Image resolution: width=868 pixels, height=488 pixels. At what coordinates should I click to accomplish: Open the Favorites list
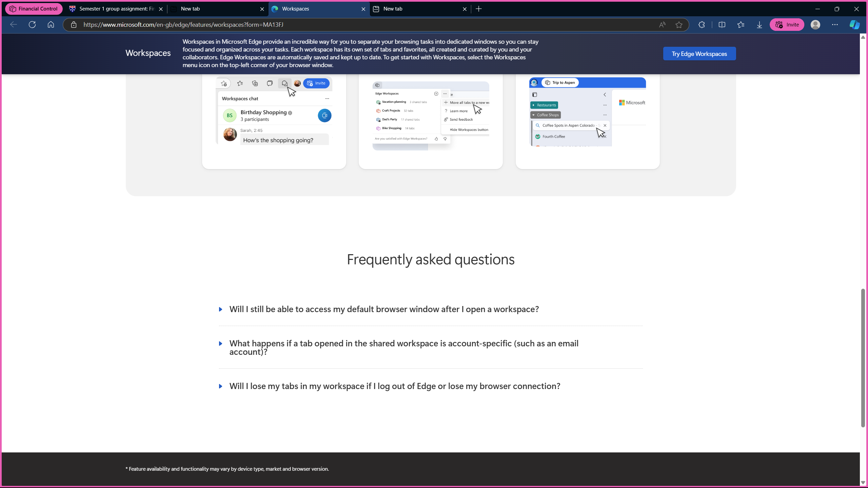[741, 24]
